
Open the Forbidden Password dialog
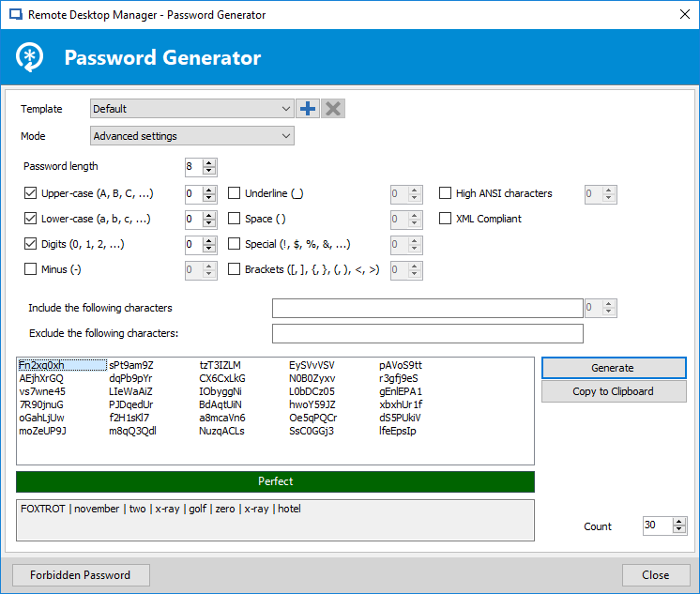(x=80, y=575)
